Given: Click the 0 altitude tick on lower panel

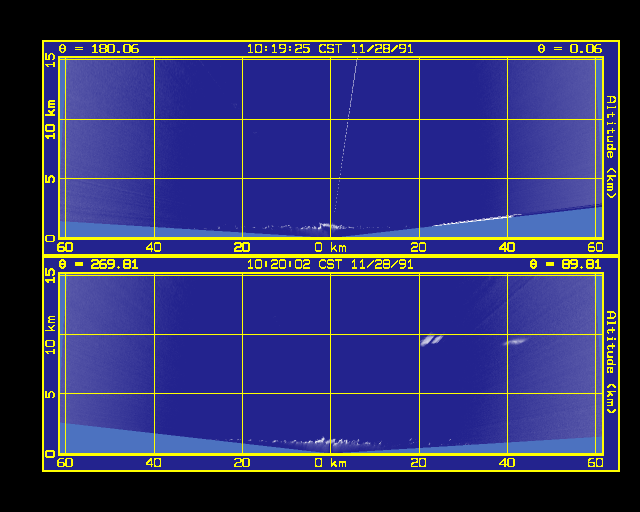Looking at the screenshot, I should point(50,453).
